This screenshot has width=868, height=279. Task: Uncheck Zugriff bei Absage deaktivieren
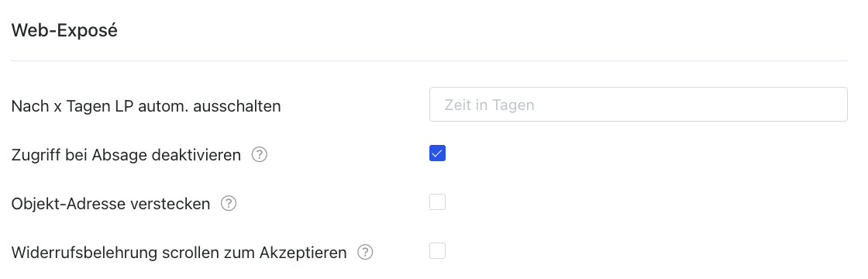[437, 153]
